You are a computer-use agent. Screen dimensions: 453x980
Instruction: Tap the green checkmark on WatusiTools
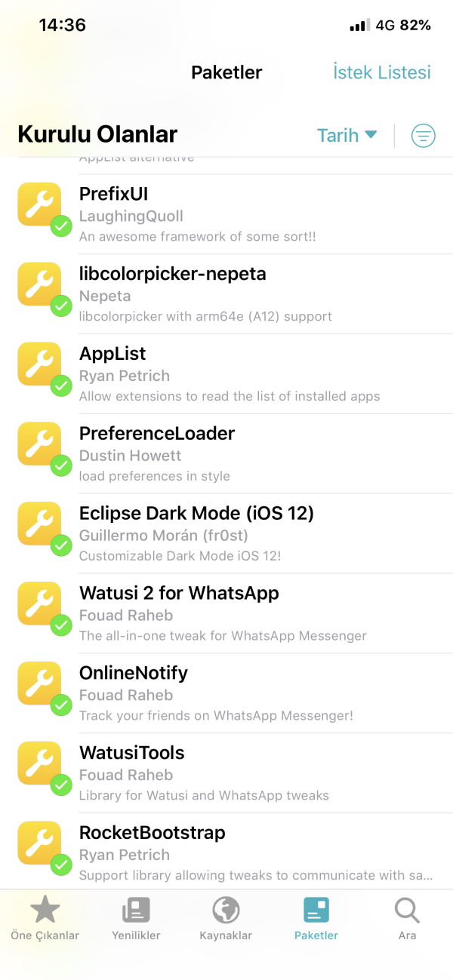pos(61,785)
